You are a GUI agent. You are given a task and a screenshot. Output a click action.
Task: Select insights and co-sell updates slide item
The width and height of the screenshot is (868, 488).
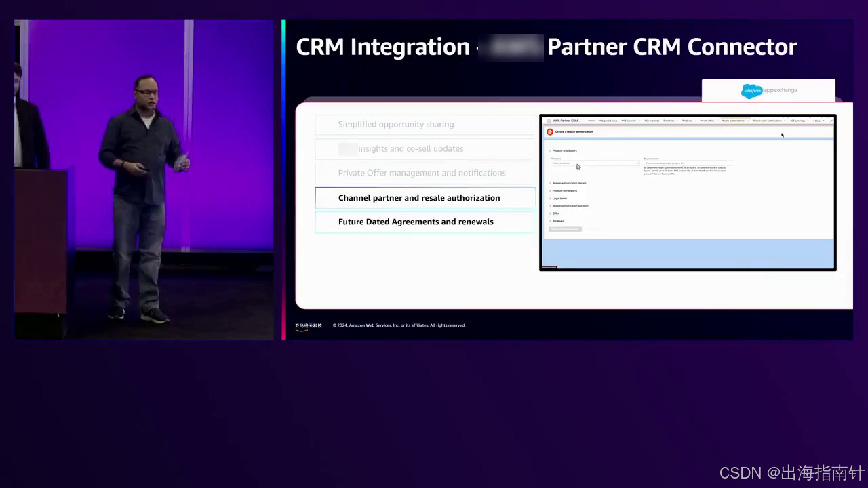(x=425, y=149)
